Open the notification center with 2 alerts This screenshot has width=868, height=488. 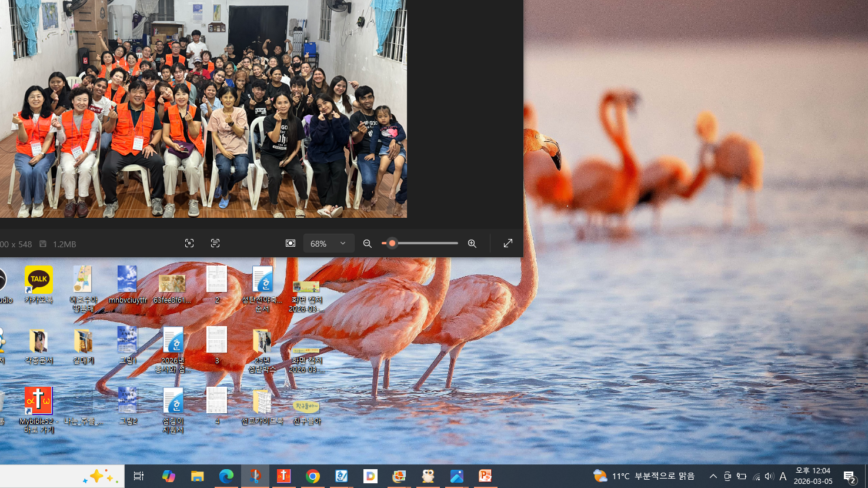pos(849,476)
